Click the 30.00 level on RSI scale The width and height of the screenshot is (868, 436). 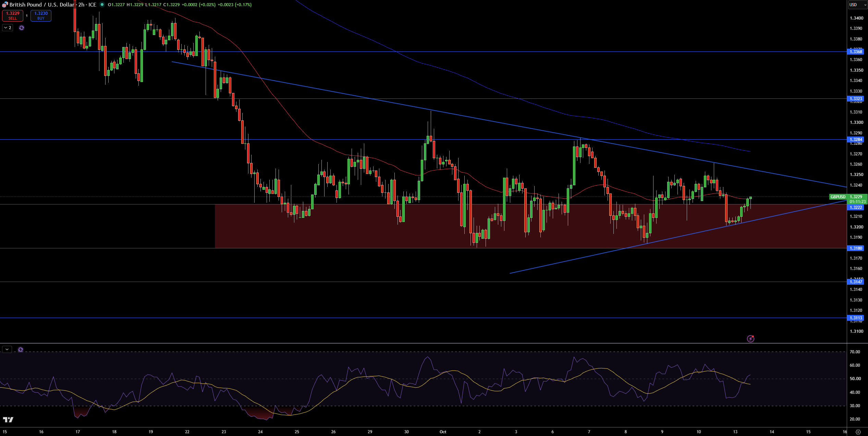pyautogui.click(x=855, y=406)
